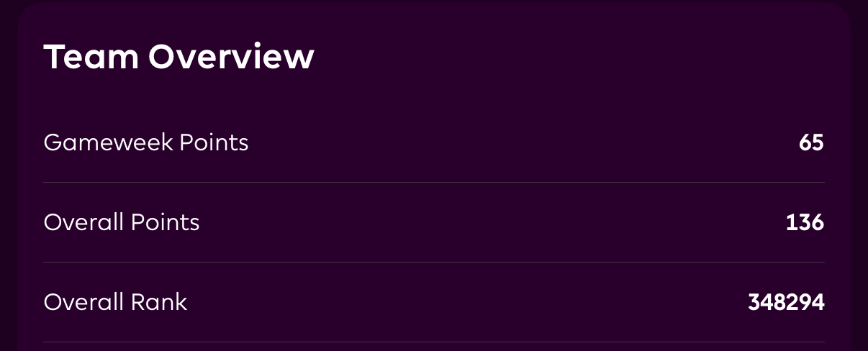Click the divider below Overall Rank row
The image size is (868, 351).
point(434,342)
